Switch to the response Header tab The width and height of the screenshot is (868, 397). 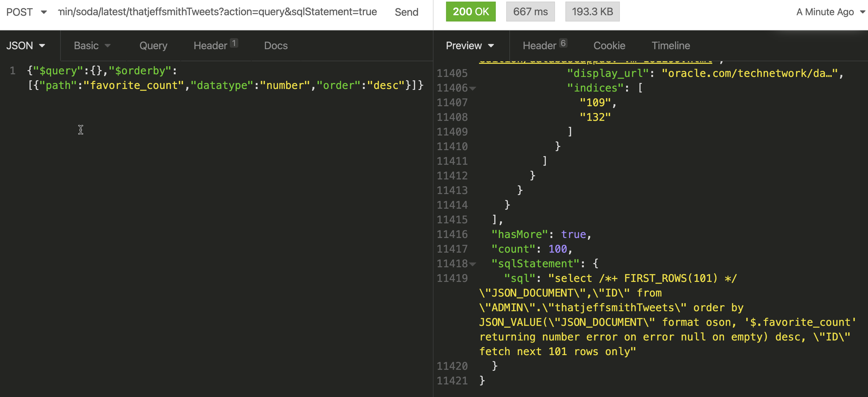click(x=545, y=45)
